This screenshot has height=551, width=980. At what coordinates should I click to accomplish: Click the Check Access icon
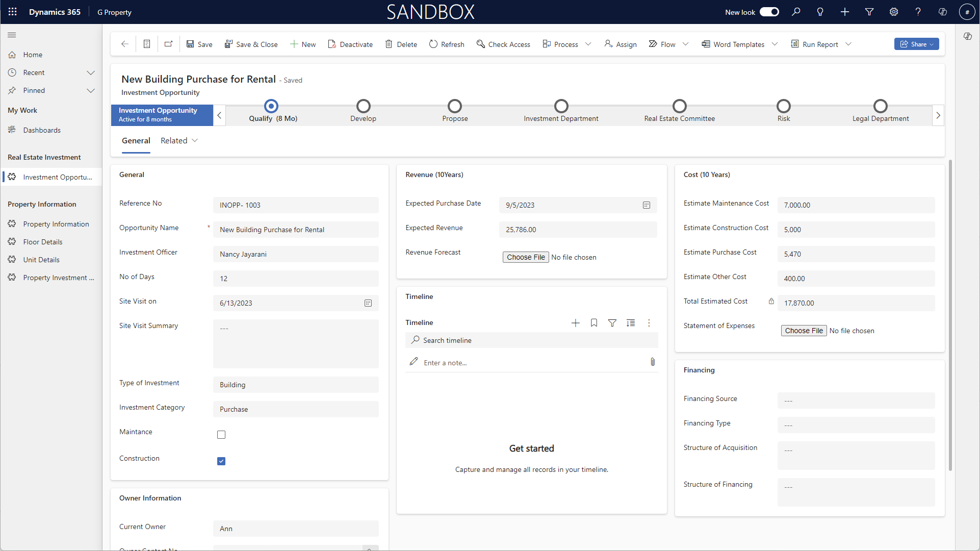click(x=480, y=44)
